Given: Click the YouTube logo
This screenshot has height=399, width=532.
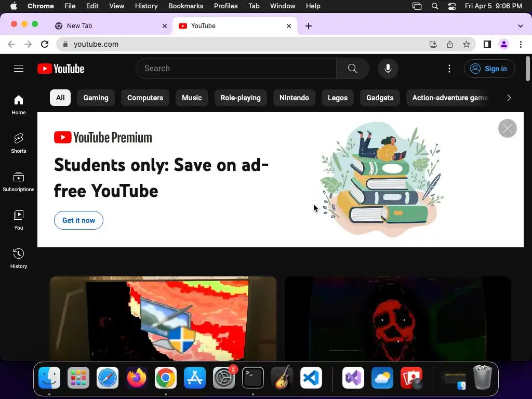Looking at the screenshot, I should (61, 69).
